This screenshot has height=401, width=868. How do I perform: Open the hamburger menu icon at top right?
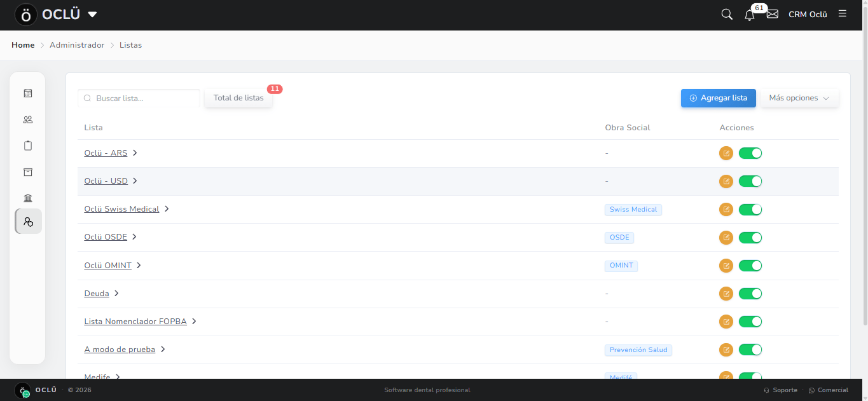coord(843,13)
